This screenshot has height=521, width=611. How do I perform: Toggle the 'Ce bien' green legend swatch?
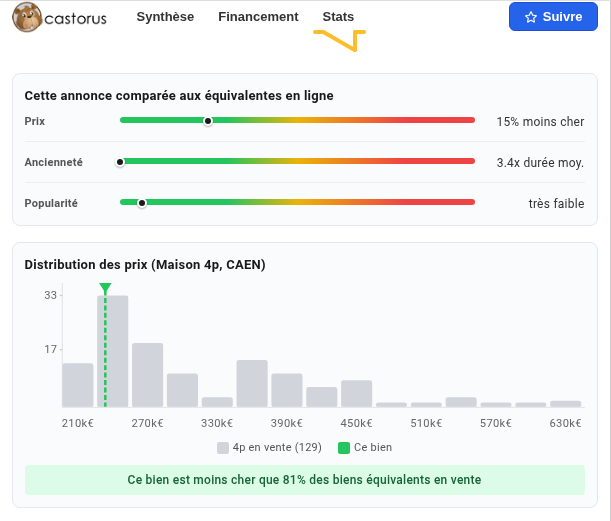pyautogui.click(x=344, y=448)
